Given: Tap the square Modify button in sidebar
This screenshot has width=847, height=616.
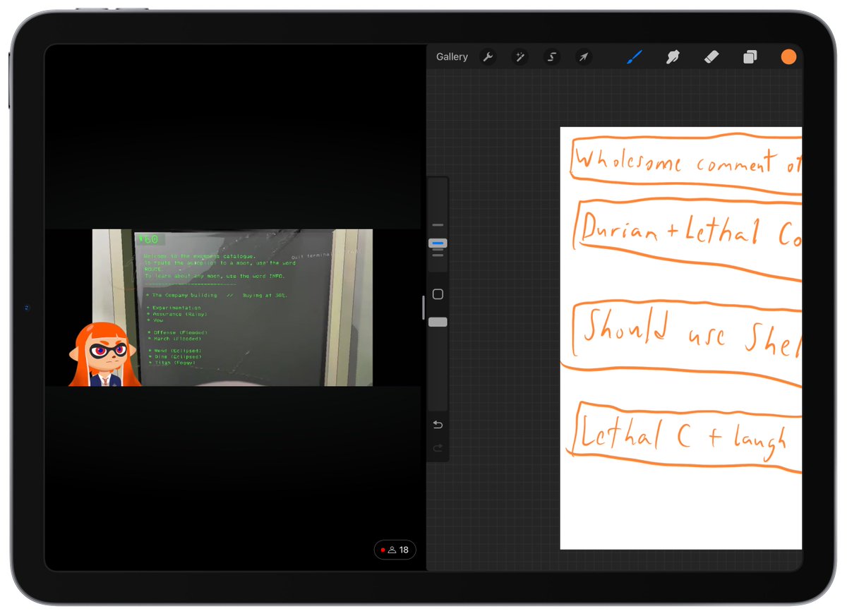Looking at the screenshot, I should point(438,294).
